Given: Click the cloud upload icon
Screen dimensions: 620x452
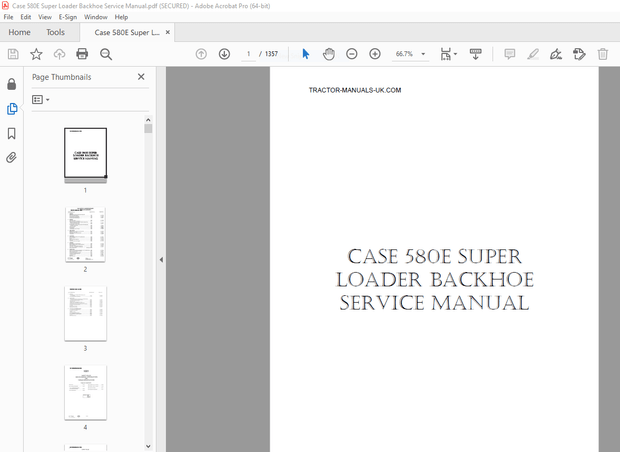Looking at the screenshot, I should pyautogui.click(x=59, y=54).
